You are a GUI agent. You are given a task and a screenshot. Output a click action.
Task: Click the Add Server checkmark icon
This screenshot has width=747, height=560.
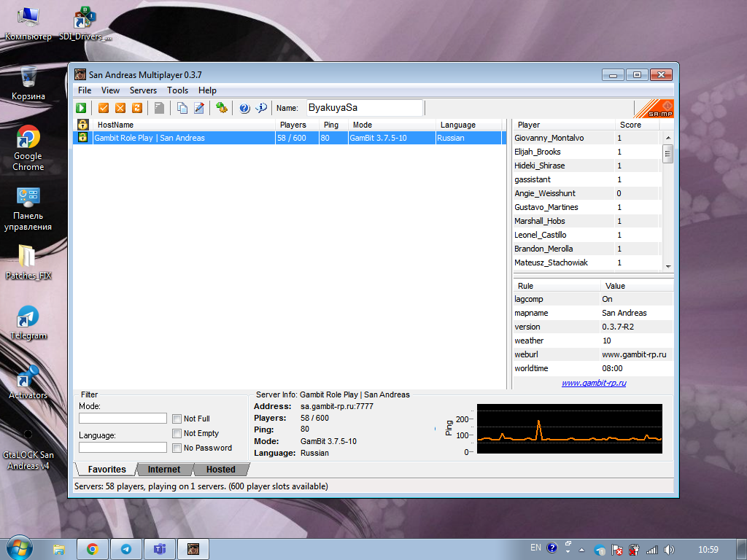pos(104,108)
